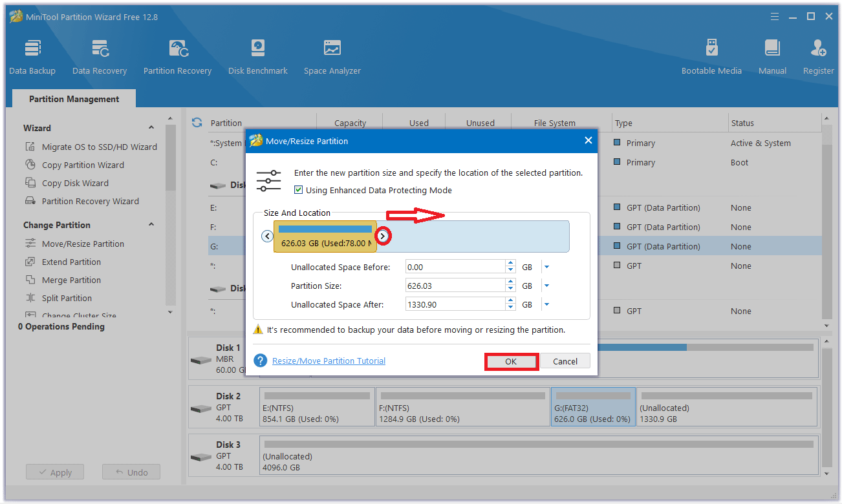
Task: Click Unallocated Space After spinner arrows
Action: coord(511,304)
